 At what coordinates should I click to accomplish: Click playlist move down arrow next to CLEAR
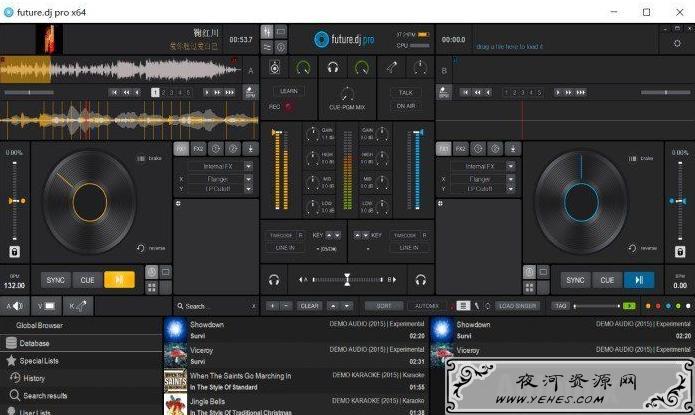pyautogui.click(x=347, y=306)
